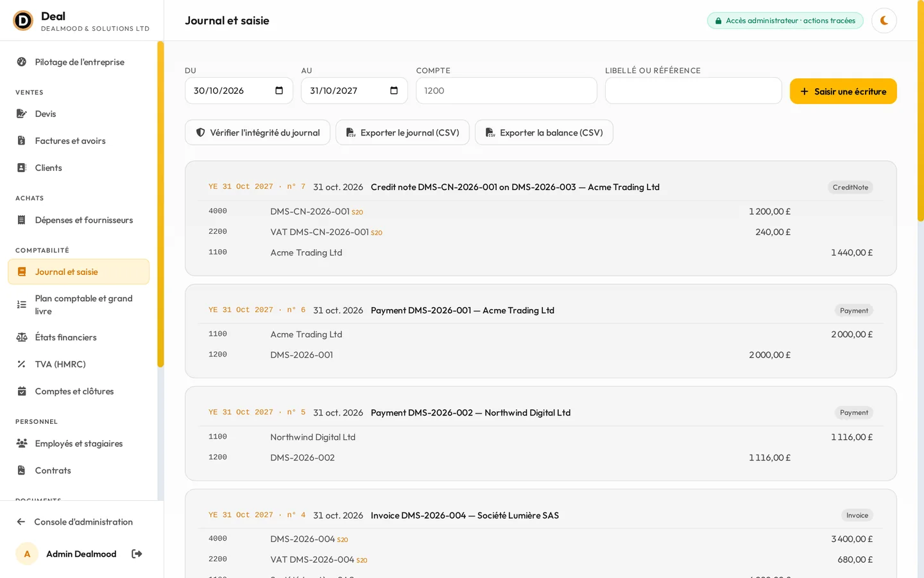Click the Journal et saisie book icon
This screenshot has height=578, width=924.
click(22, 272)
